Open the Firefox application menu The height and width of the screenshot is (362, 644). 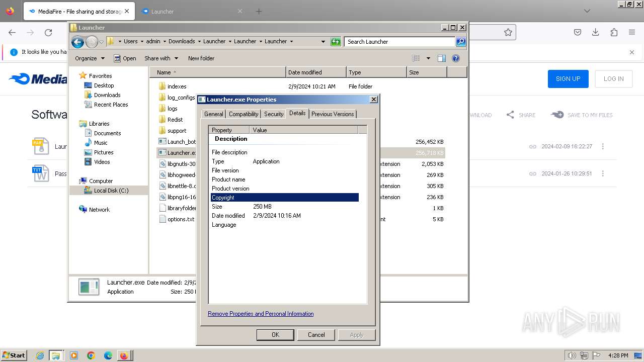tap(632, 32)
